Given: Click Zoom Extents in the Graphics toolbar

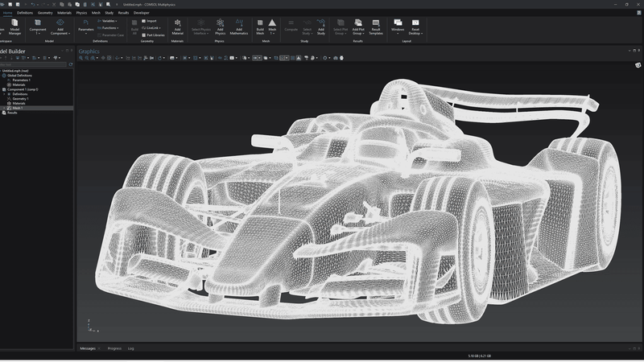Looking at the screenshot, I should click(x=109, y=58).
